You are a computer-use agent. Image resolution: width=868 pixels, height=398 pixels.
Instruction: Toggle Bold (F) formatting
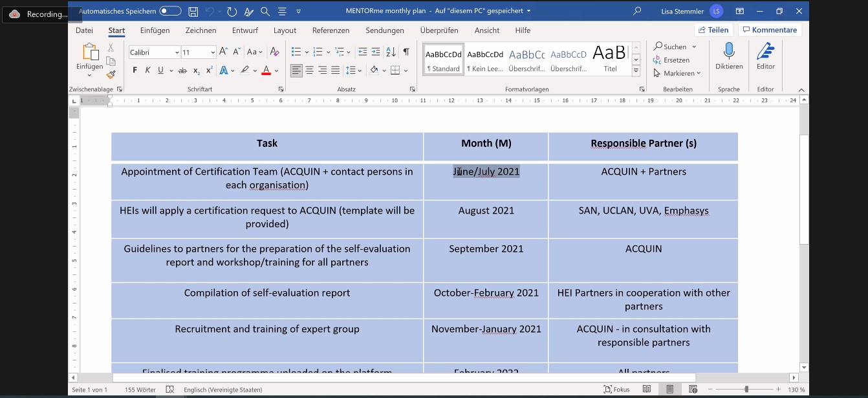pyautogui.click(x=135, y=71)
